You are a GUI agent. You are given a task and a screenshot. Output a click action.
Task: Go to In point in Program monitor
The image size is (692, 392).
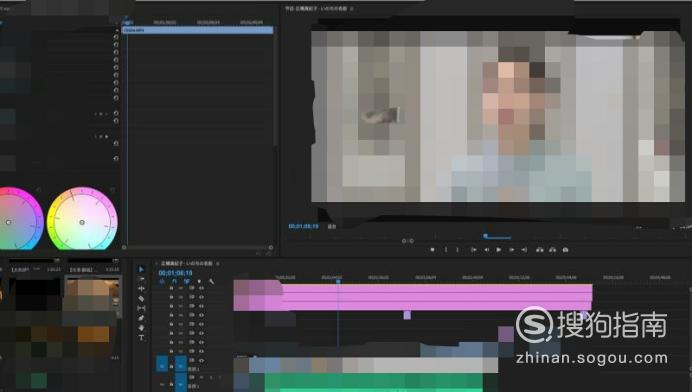point(473,250)
